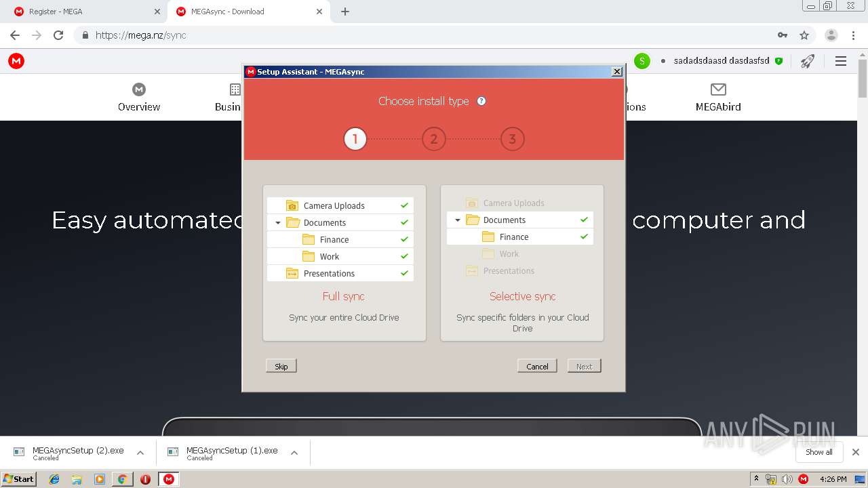This screenshot has width=868, height=488.
Task: Close the downloads bar
Action: tap(856, 452)
